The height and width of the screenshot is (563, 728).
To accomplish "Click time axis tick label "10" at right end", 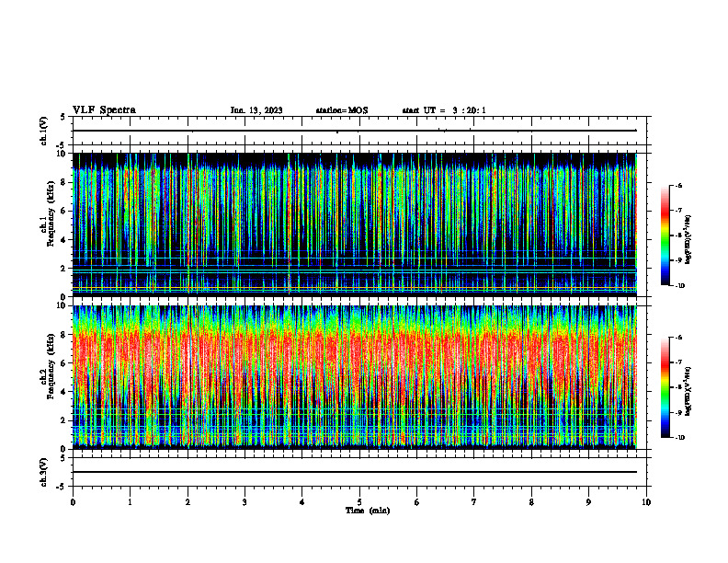I will (646, 502).
